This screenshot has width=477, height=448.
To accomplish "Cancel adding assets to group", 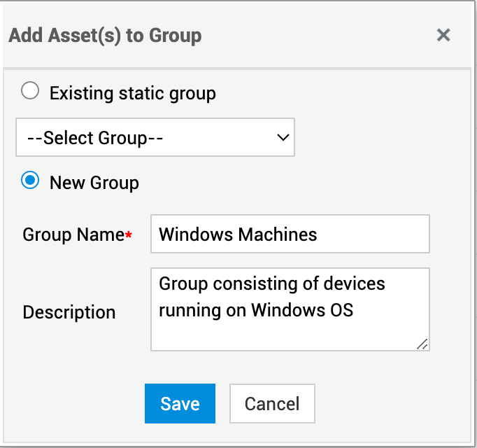I will (x=272, y=404).
